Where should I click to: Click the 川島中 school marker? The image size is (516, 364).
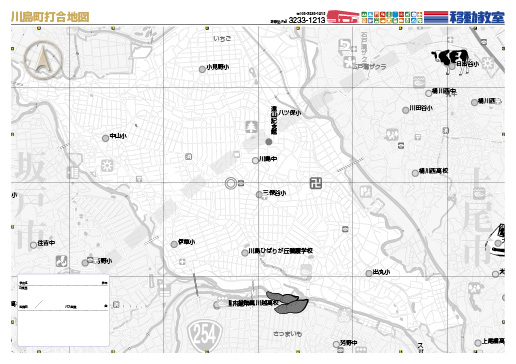click(x=255, y=161)
